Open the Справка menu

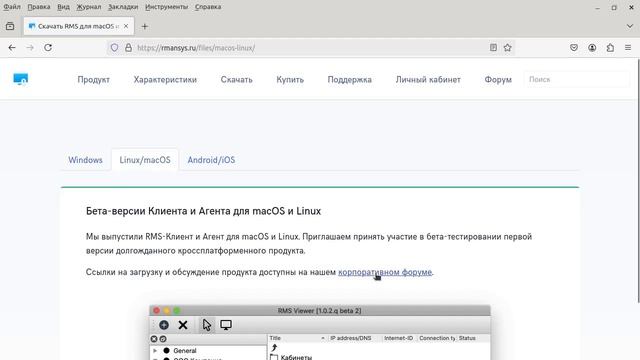208,7
